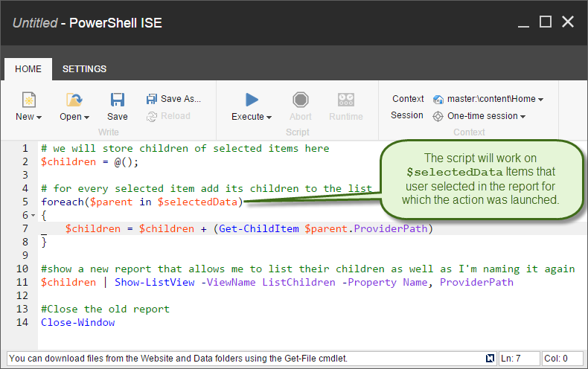Open the One-time session dropdown
The height and width of the screenshot is (369, 588).
pos(523,117)
